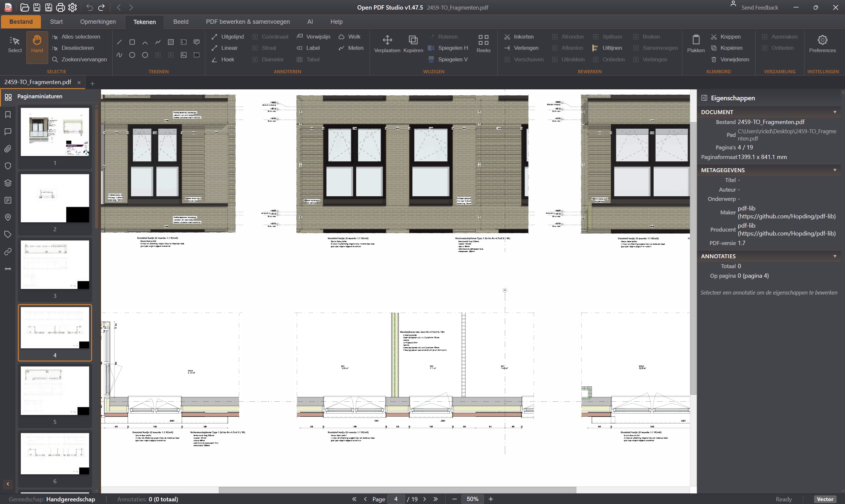Click the Print icon in title bar
845x504 pixels.
60,7
